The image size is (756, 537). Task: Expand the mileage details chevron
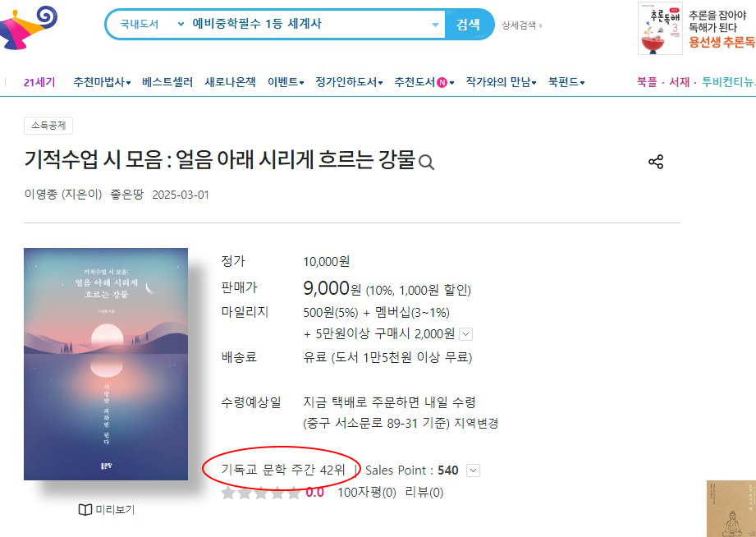click(x=465, y=334)
